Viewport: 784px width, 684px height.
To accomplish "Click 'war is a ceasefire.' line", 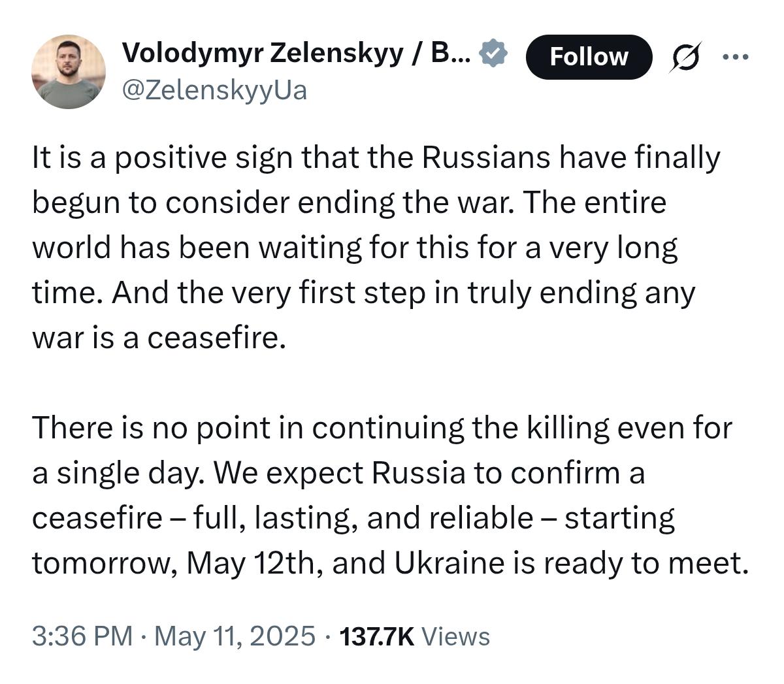I will coord(159,338).
